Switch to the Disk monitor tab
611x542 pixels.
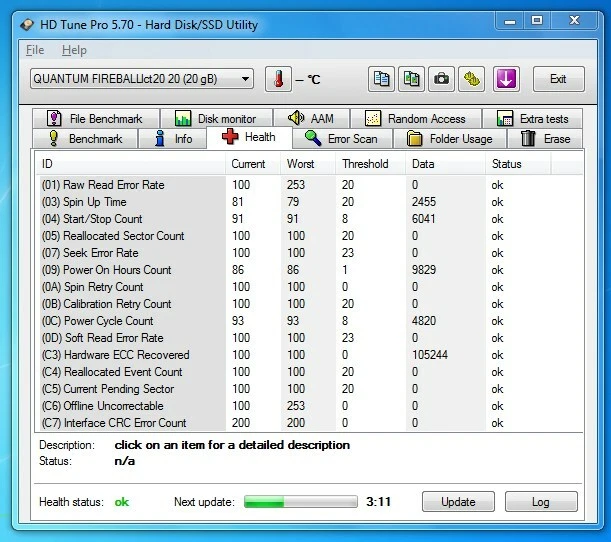(216, 118)
